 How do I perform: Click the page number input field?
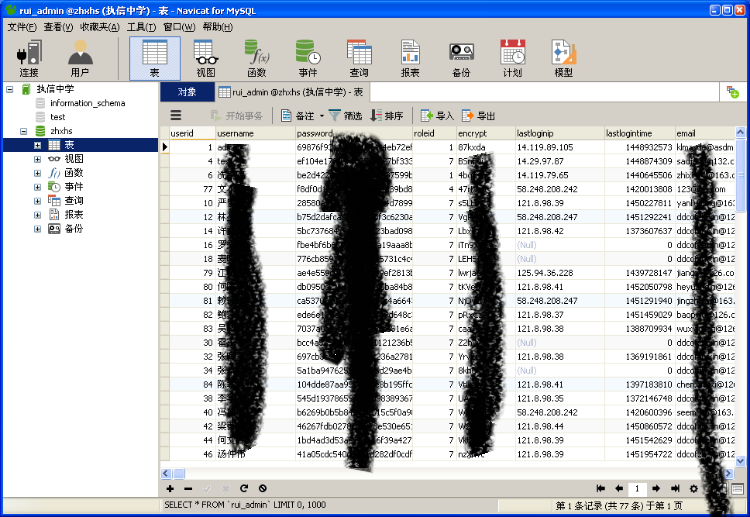[x=637, y=488]
